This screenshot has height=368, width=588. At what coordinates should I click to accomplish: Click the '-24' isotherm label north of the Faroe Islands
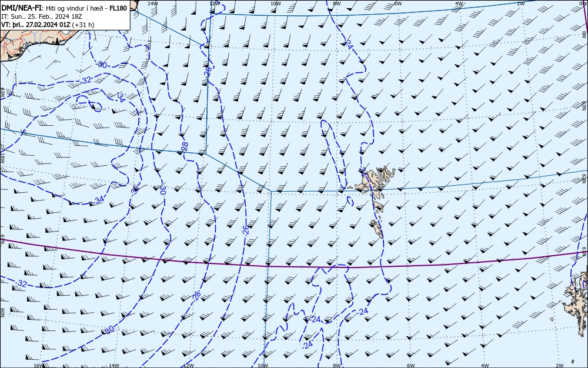[x=348, y=45]
